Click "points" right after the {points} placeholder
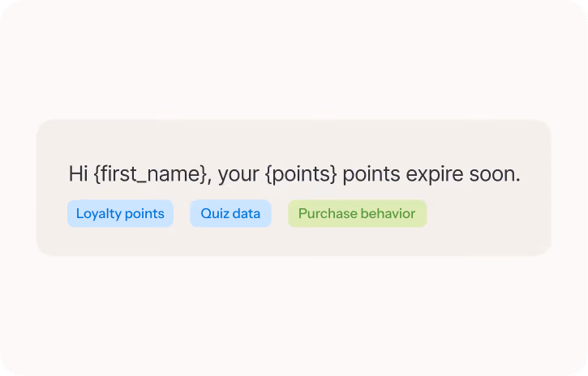The image size is (588, 376). [x=371, y=175]
